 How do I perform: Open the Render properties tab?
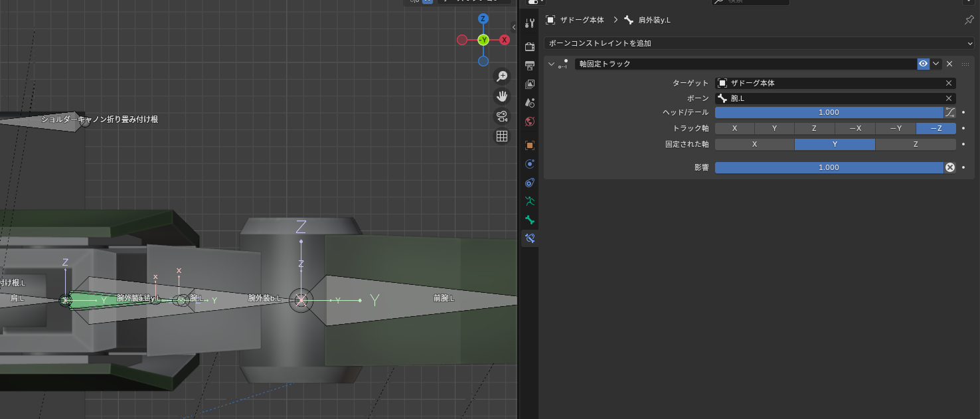pos(530,46)
